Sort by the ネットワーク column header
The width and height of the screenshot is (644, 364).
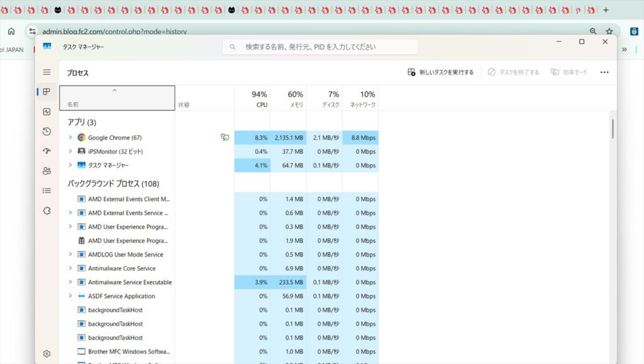pyautogui.click(x=362, y=99)
